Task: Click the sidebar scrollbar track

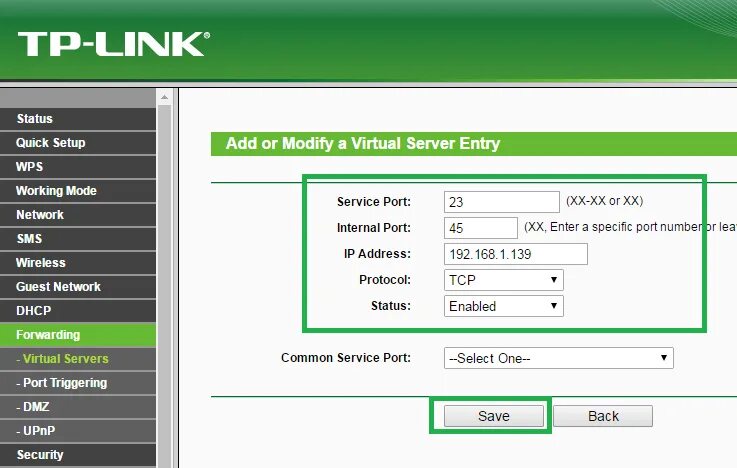Action: pos(164,287)
